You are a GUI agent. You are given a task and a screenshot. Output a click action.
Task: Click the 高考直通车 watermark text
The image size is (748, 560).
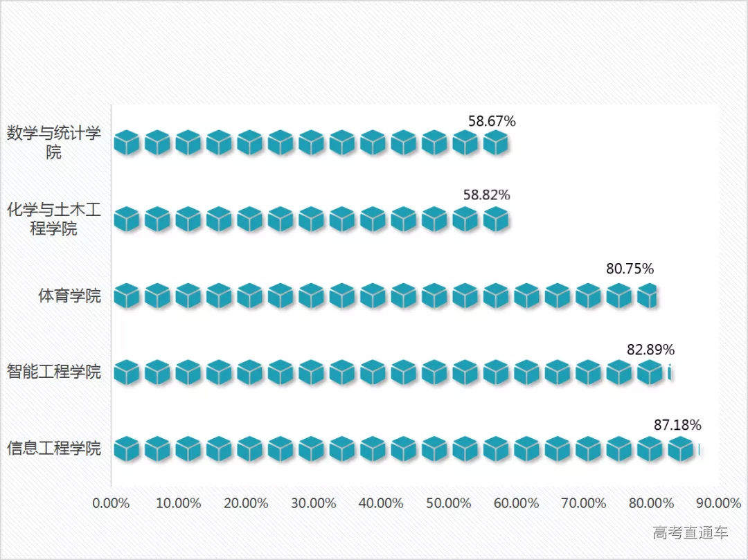(x=691, y=532)
